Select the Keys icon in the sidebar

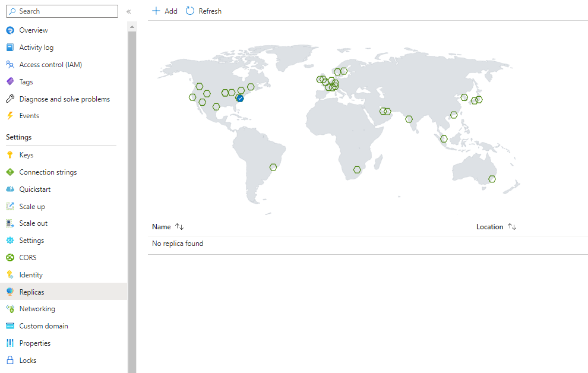pyautogui.click(x=11, y=154)
